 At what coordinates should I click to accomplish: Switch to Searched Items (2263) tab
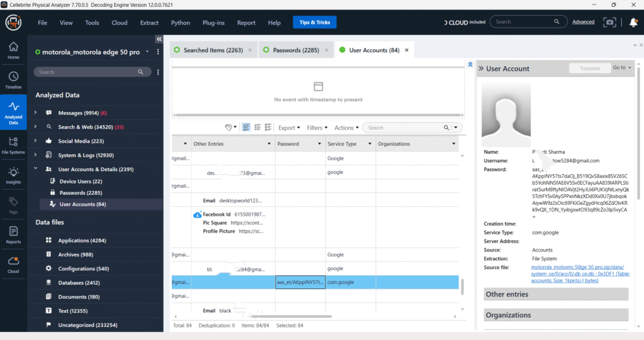point(213,50)
